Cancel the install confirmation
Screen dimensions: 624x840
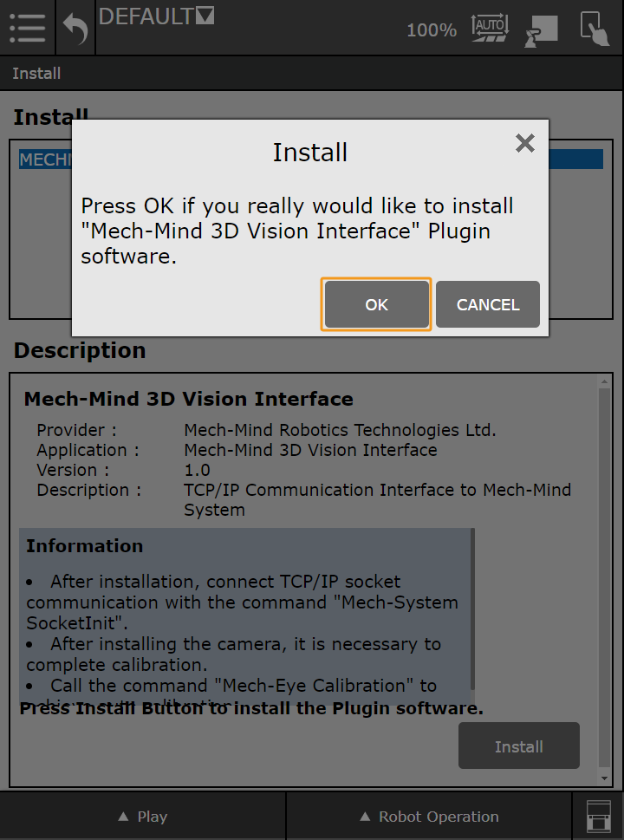488,304
